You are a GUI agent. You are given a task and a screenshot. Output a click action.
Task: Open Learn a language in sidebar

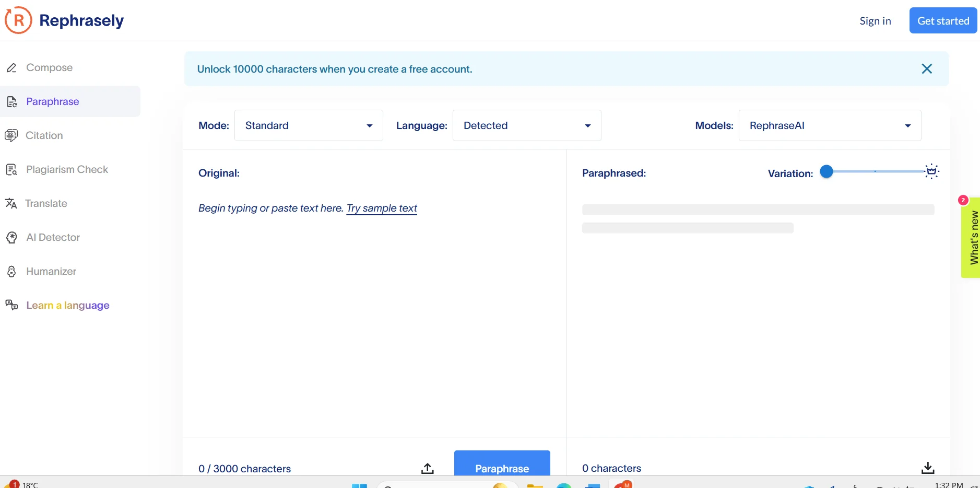click(x=67, y=305)
